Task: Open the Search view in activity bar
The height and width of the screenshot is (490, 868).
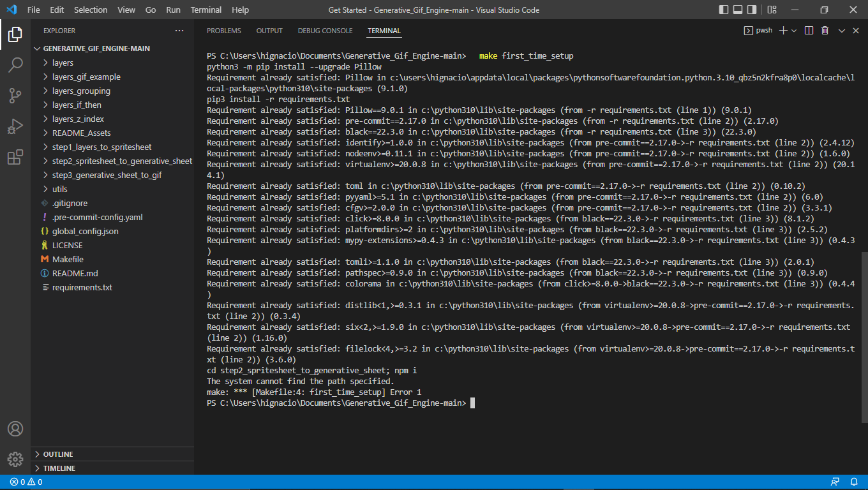Action: pos(15,65)
